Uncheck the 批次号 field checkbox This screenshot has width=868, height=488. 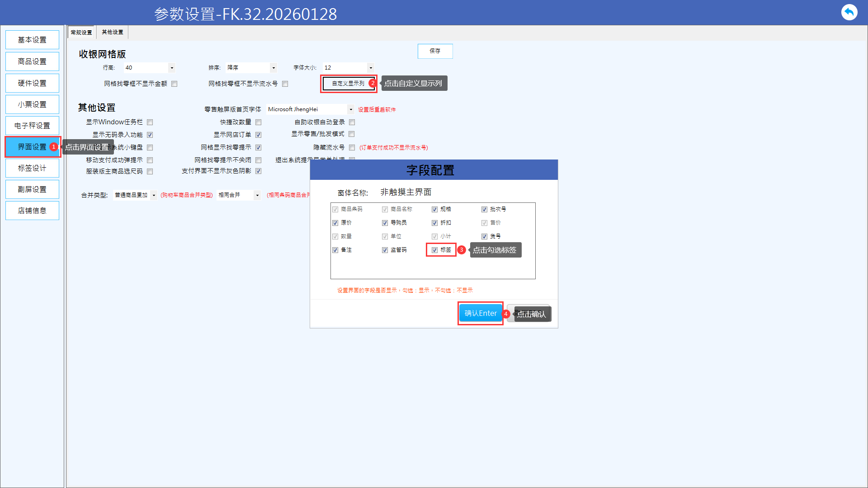coord(484,209)
